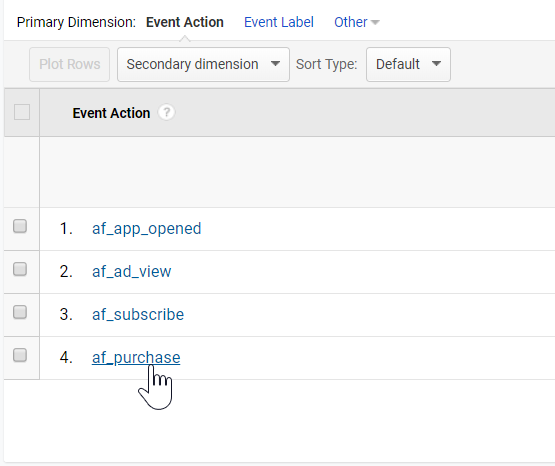Open the af_ad_view event link

tap(131, 272)
